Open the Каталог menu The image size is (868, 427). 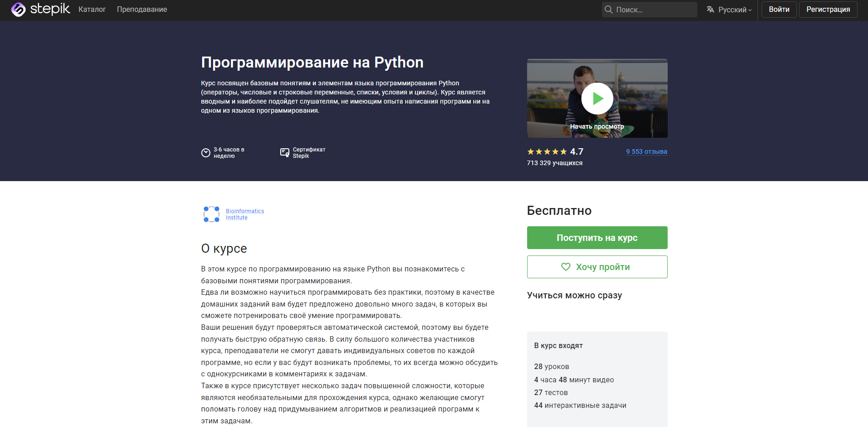(x=92, y=9)
